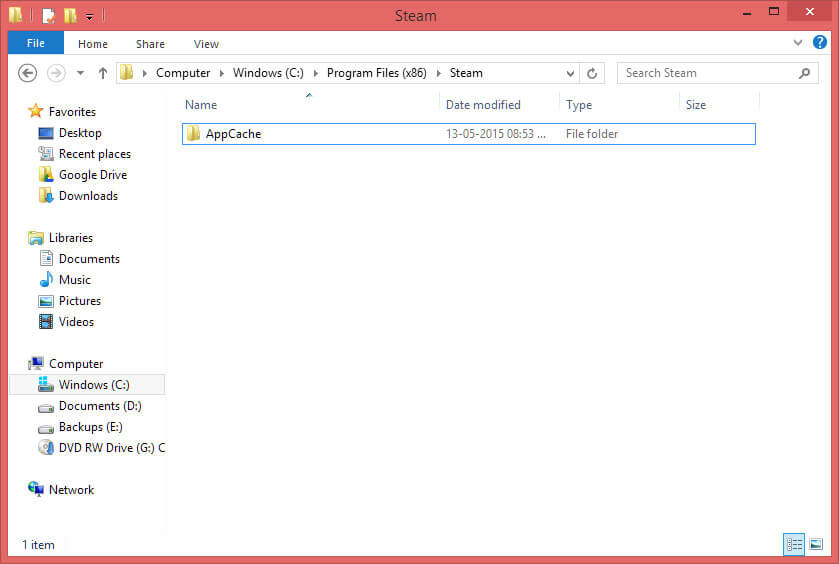Image resolution: width=839 pixels, height=564 pixels.
Task: Click the Downloads folder icon
Action: pyautogui.click(x=46, y=195)
